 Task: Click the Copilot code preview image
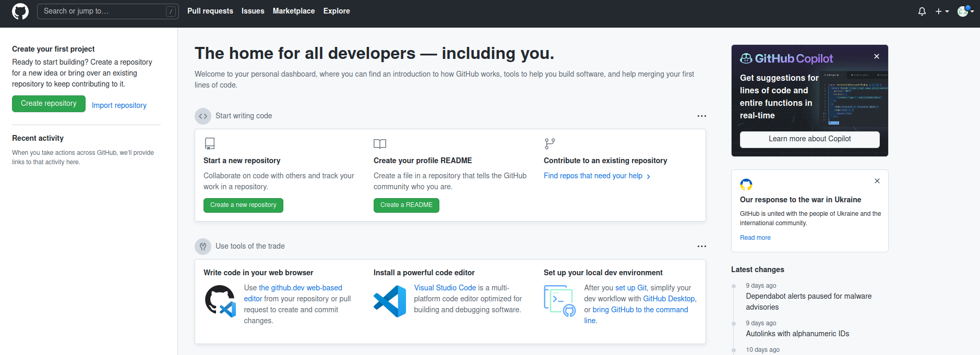[x=853, y=99]
